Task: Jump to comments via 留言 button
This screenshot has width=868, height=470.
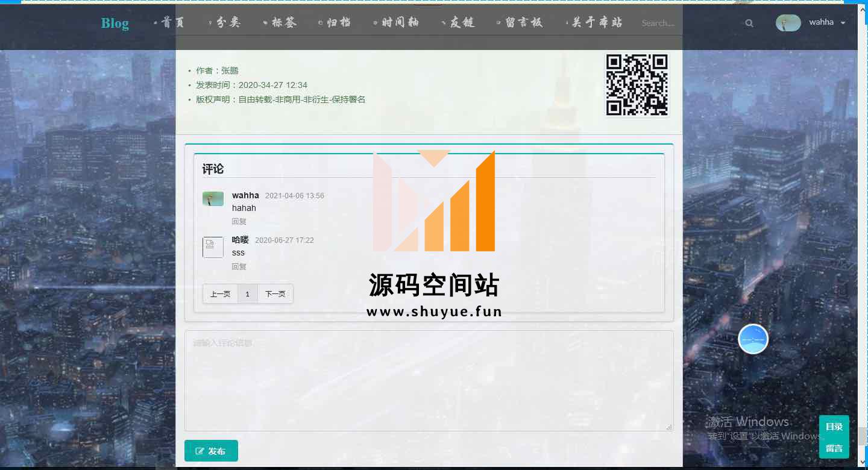Action: 834,448
